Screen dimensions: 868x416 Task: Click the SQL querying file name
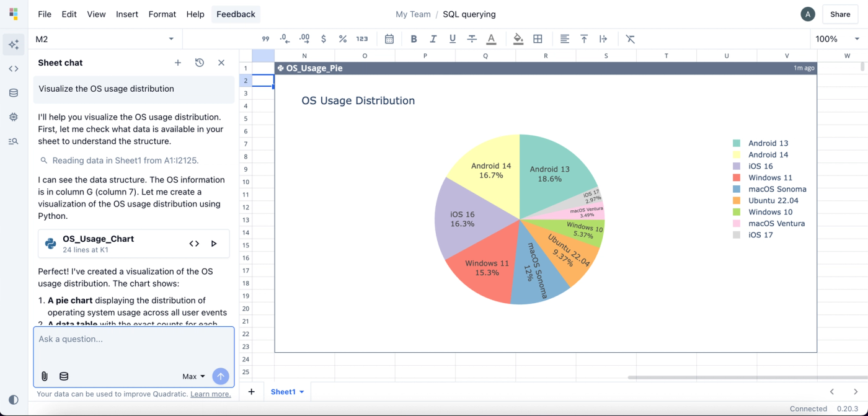pyautogui.click(x=469, y=14)
